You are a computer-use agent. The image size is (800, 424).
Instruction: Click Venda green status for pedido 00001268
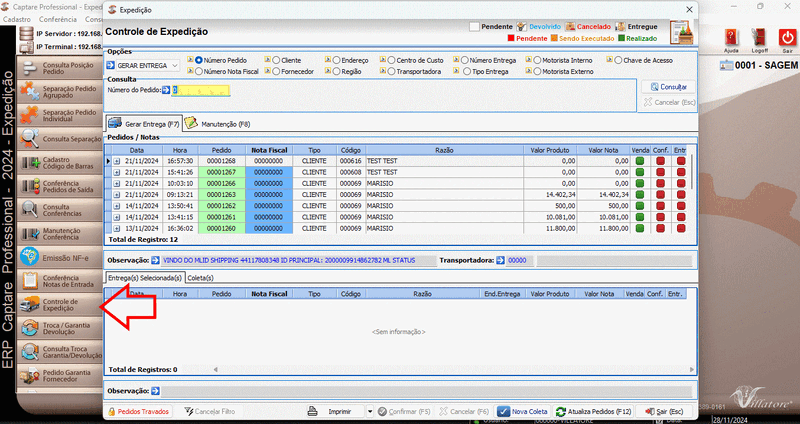[x=640, y=161]
